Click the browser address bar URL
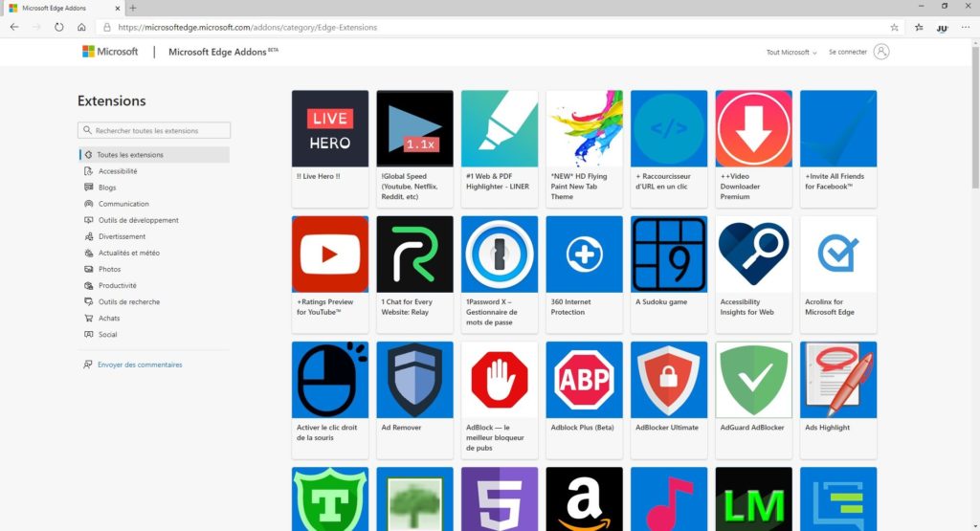Viewport: 980px width, 531px height. (x=248, y=28)
